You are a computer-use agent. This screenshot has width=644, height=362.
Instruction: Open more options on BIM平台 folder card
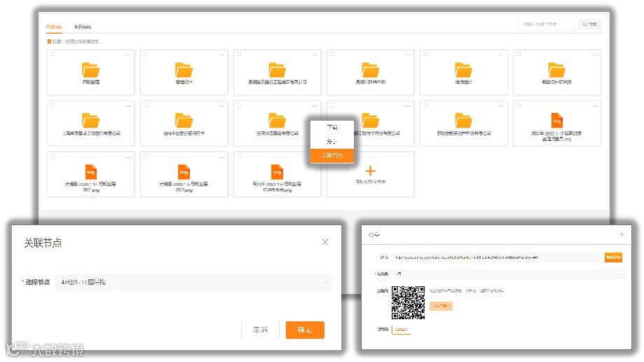point(221,106)
